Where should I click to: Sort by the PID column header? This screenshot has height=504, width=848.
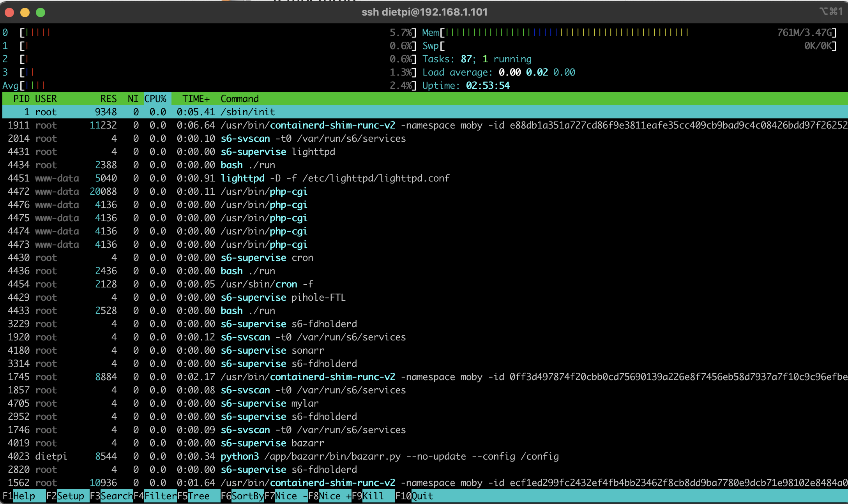(x=21, y=99)
